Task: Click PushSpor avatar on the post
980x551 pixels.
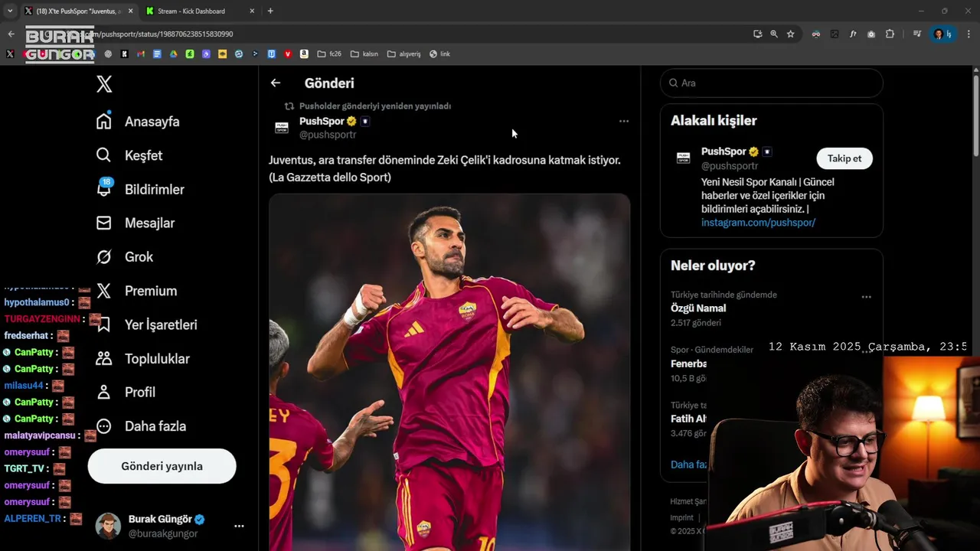Action: 282,127
